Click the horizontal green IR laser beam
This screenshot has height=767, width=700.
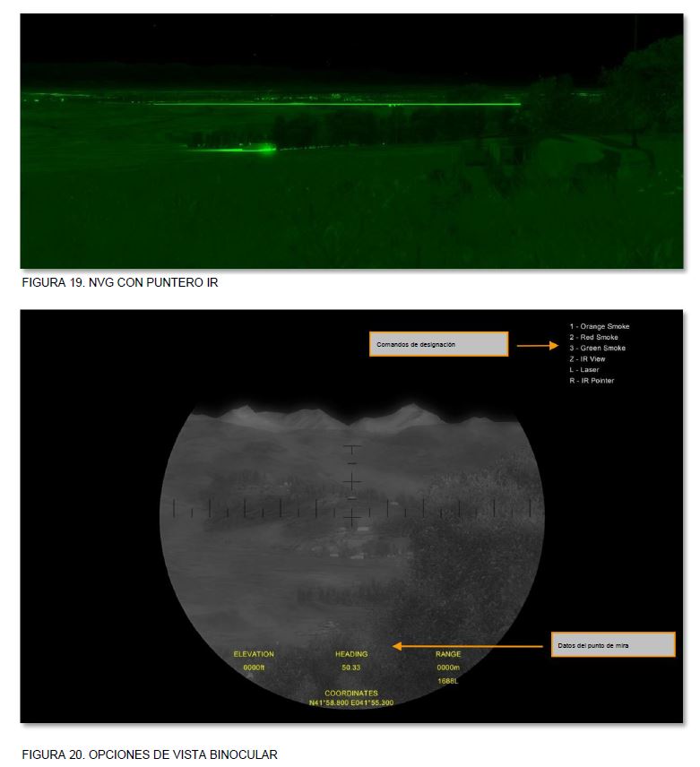[336, 104]
